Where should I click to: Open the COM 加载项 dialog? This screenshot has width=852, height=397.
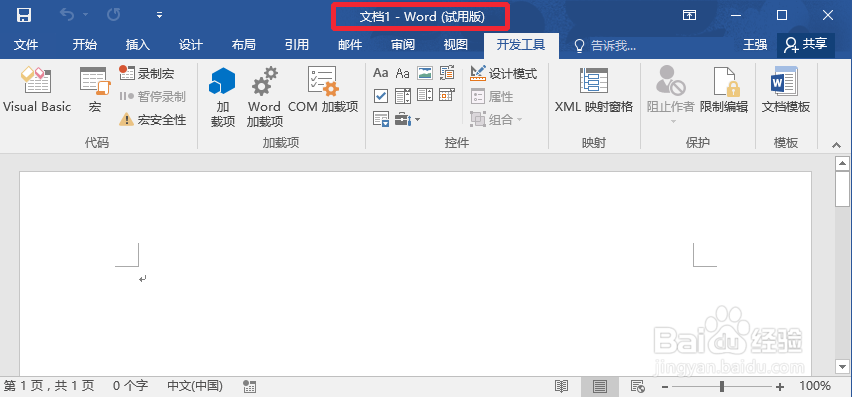(323, 90)
